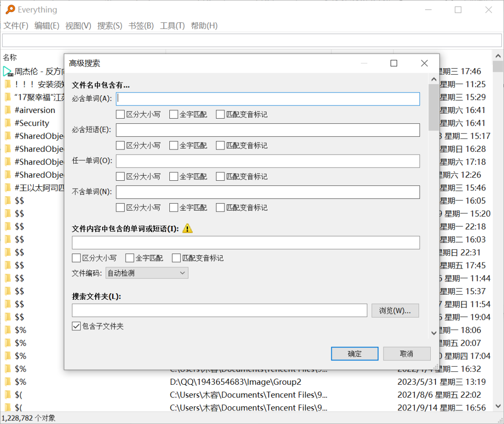Open the 文件编码 自动检测 dropdown
The width and height of the screenshot is (504, 424).
pyautogui.click(x=147, y=273)
